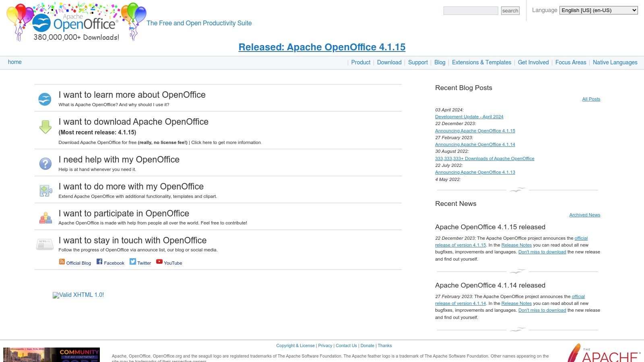The width and height of the screenshot is (644, 362).
Task: Click 'Don't miss to download' in 4.1.14 news
Action: coord(542,310)
